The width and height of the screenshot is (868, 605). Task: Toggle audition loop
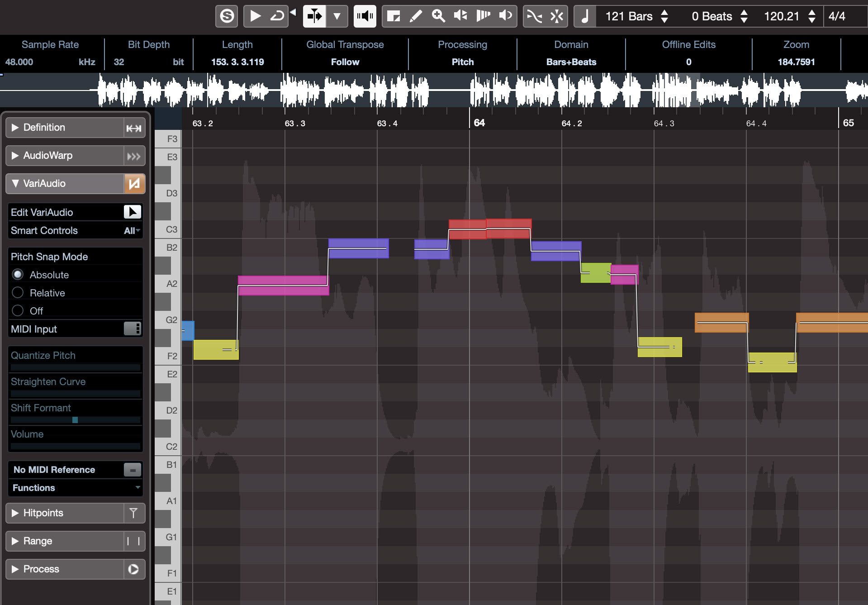click(277, 16)
